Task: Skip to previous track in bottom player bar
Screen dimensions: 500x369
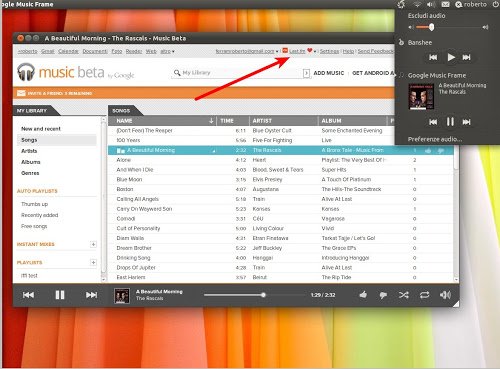Action: click(x=28, y=295)
